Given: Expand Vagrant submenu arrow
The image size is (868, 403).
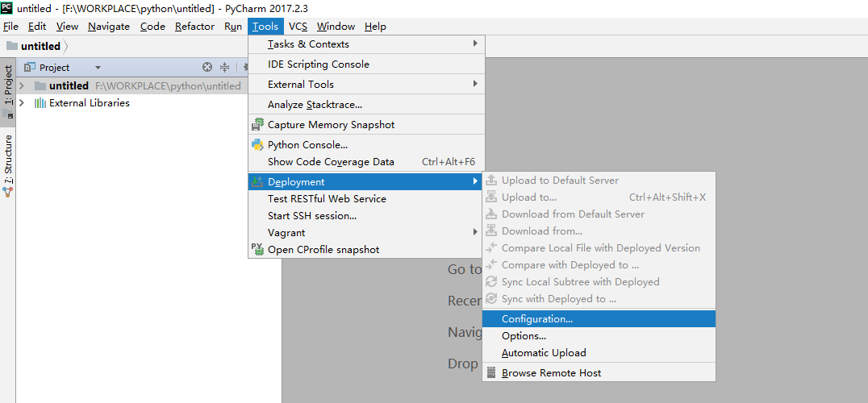Looking at the screenshot, I should 475,232.
